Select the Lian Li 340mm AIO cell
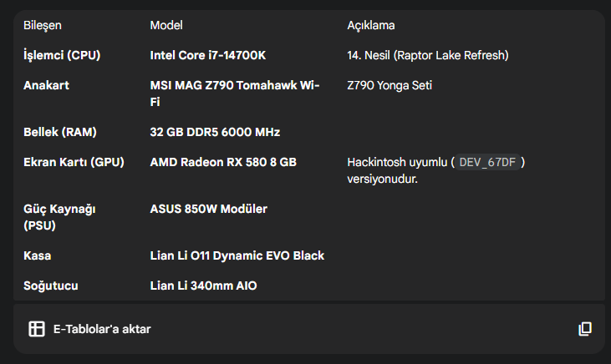The image size is (611, 364). pyautogui.click(x=203, y=286)
